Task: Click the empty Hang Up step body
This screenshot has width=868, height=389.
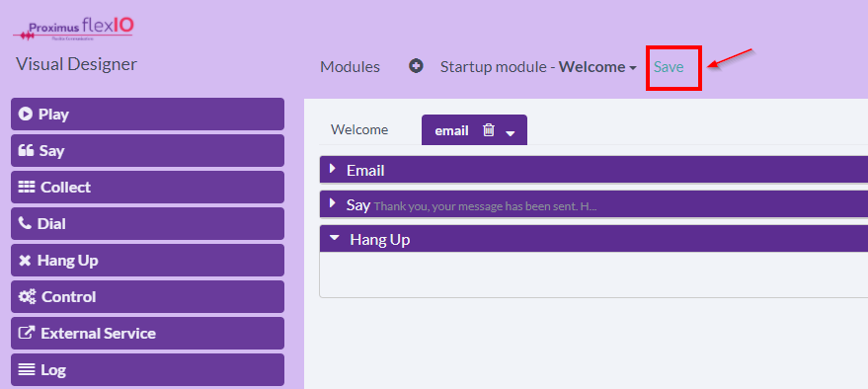Action: pyautogui.click(x=593, y=274)
